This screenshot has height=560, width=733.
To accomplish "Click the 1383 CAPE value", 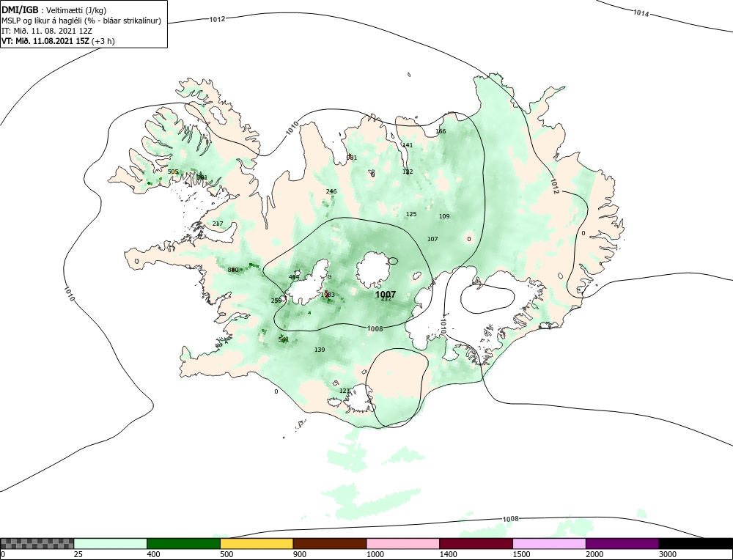I will [x=328, y=295].
